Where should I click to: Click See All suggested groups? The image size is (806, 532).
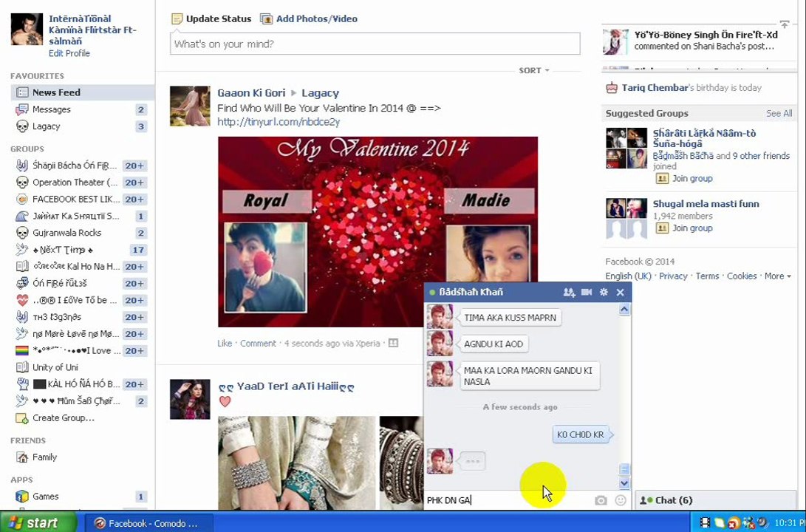point(779,114)
